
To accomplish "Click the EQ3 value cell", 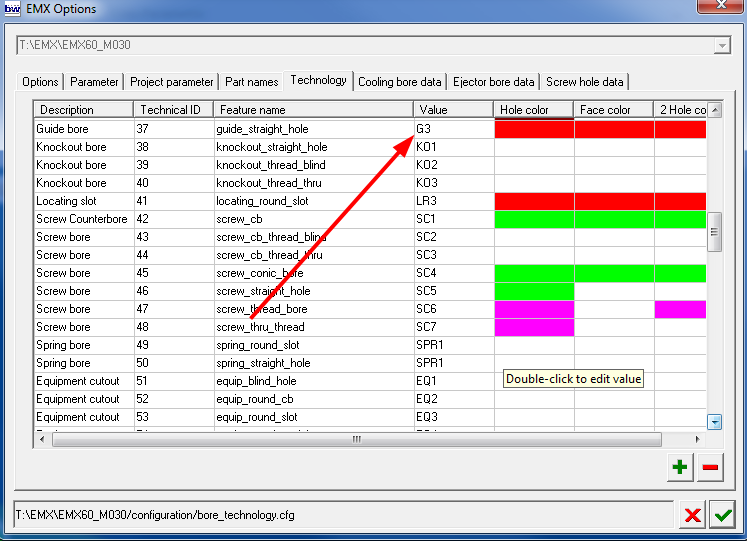I will 454,417.
